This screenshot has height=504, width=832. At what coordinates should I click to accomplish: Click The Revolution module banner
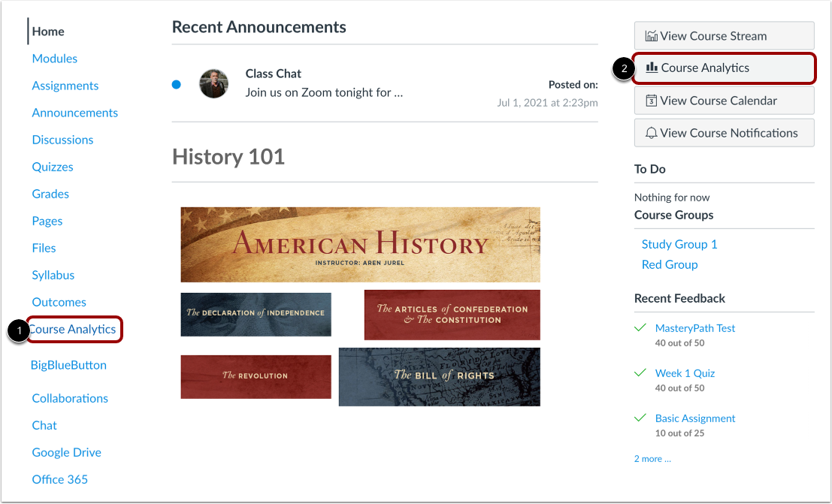pyautogui.click(x=256, y=377)
